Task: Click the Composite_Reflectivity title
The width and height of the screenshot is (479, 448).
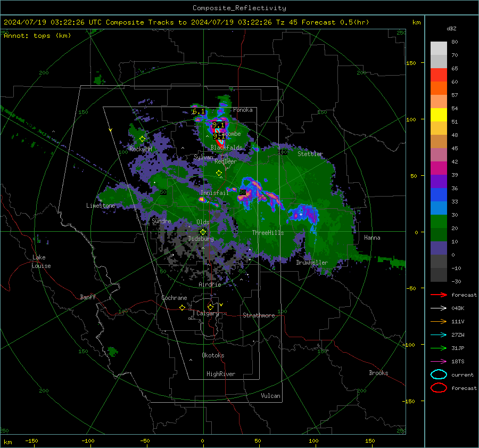Action: [240, 8]
